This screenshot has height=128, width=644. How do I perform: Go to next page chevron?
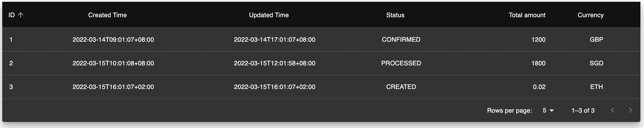tap(630, 110)
